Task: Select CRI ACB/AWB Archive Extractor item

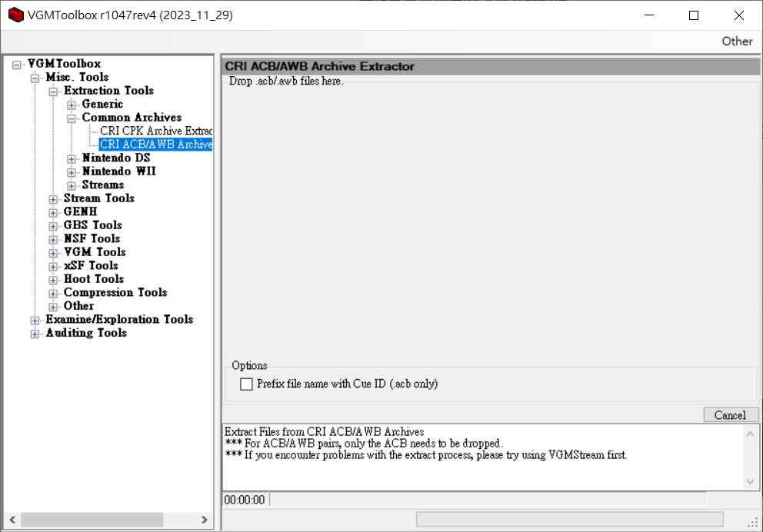Action: (155, 145)
